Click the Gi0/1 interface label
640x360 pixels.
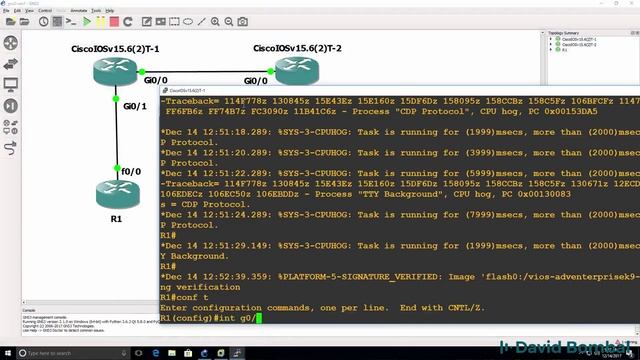(x=135, y=106)
